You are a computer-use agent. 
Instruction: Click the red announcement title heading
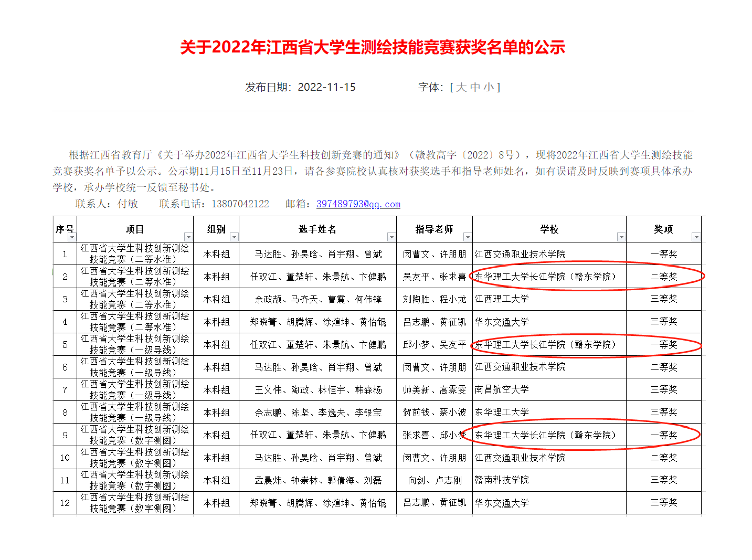coord(372,47)
